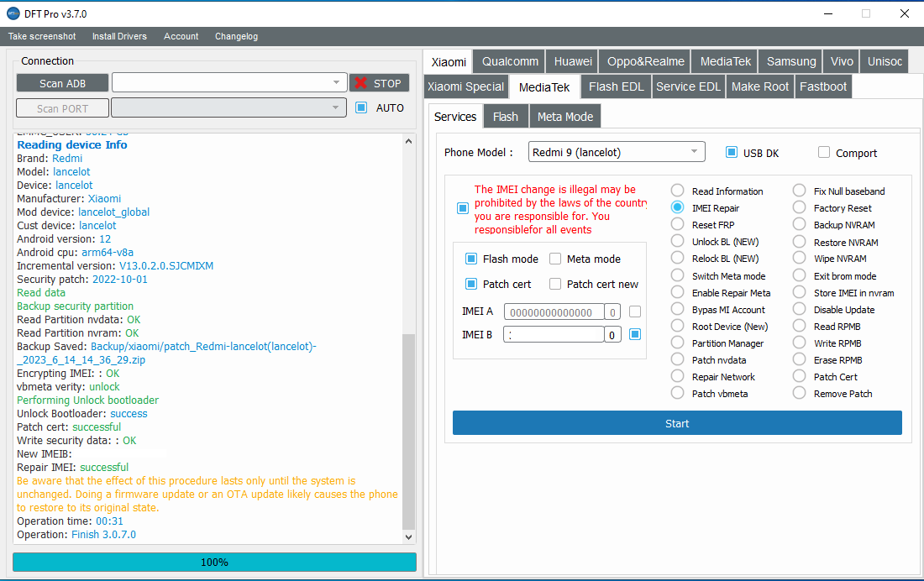
Task: Choose the Relock BL (NEW) option
Action: tap(678, 258)
